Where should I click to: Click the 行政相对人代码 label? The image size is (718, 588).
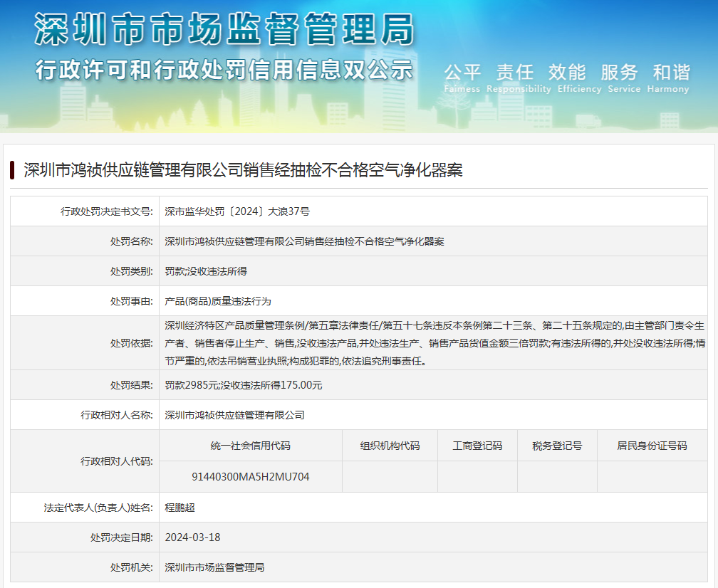pos(117,461)
